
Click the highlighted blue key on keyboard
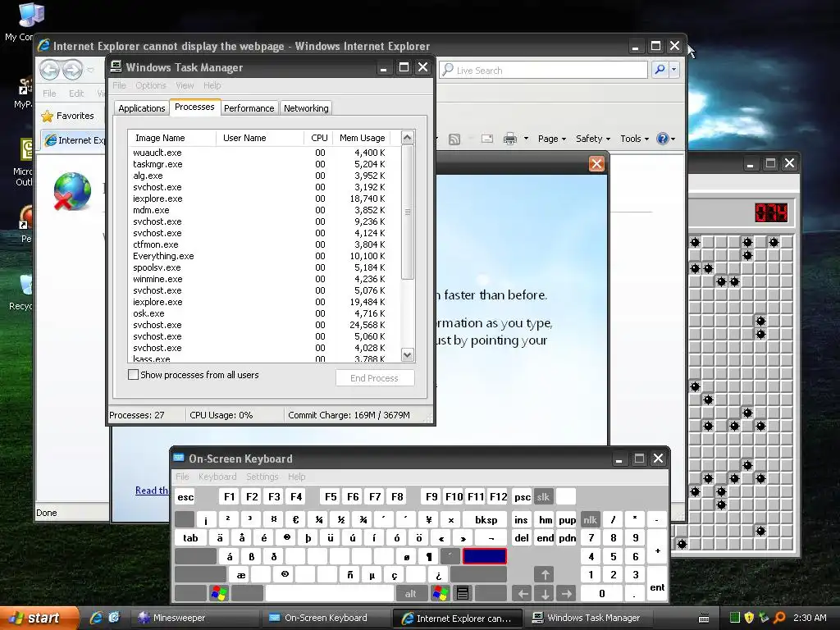click(484, 556)
